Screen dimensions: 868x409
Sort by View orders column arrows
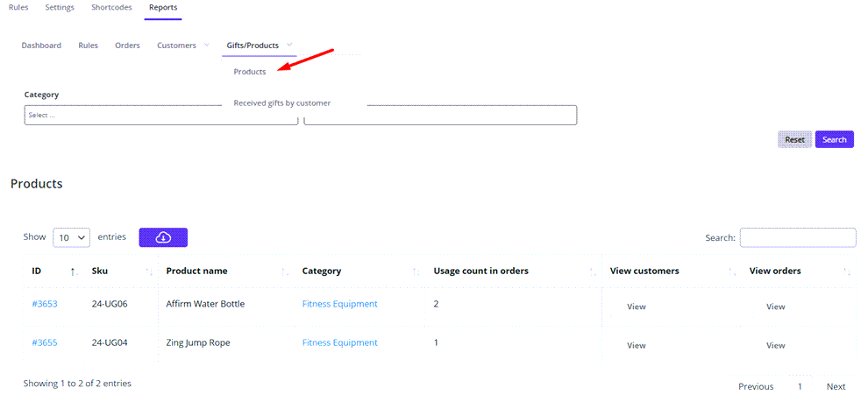(x=847, y=271)
